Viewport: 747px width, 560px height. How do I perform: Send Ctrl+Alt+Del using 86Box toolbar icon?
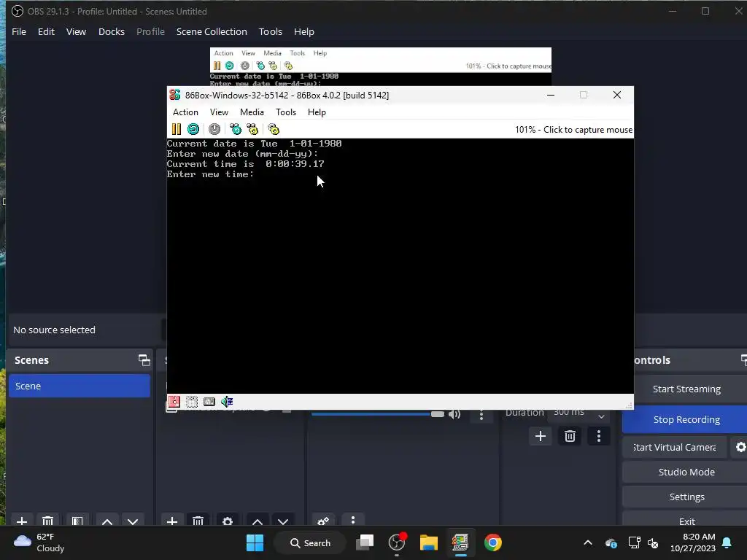236,129
